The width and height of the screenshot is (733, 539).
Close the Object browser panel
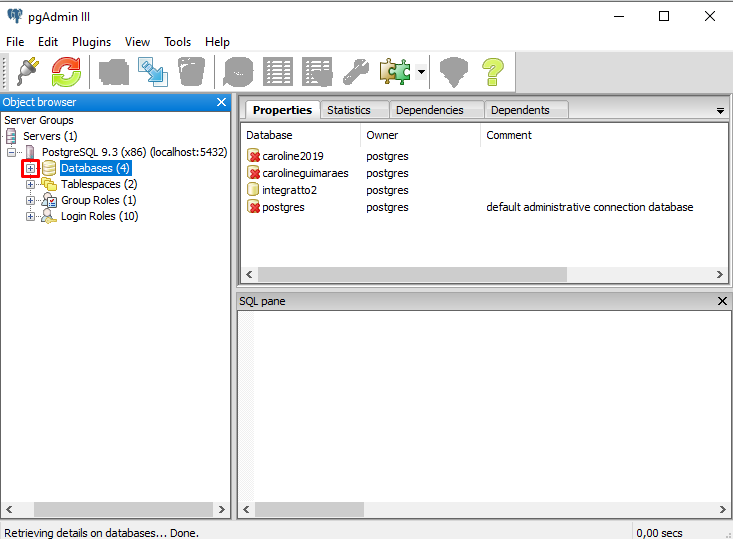tap(222, 102)
